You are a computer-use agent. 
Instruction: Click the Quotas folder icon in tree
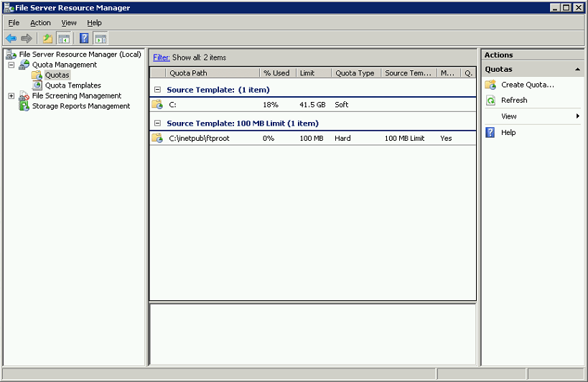coord(37,75)
